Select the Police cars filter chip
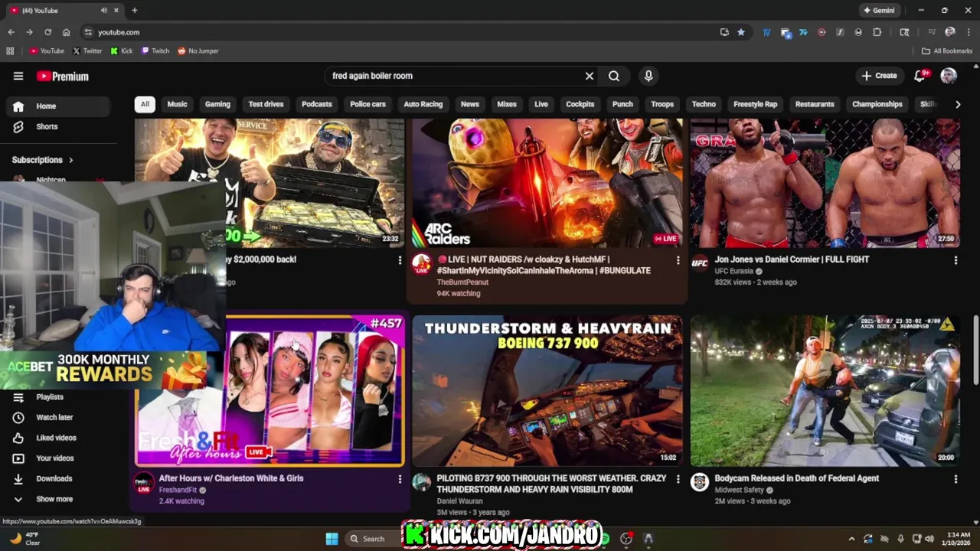980x551 pixels. point(368,104)
